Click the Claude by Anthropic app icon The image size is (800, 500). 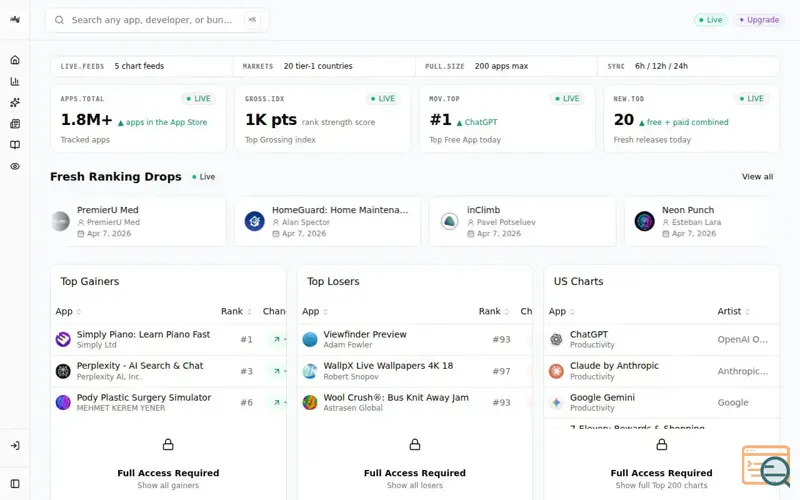tap(556, 371)
